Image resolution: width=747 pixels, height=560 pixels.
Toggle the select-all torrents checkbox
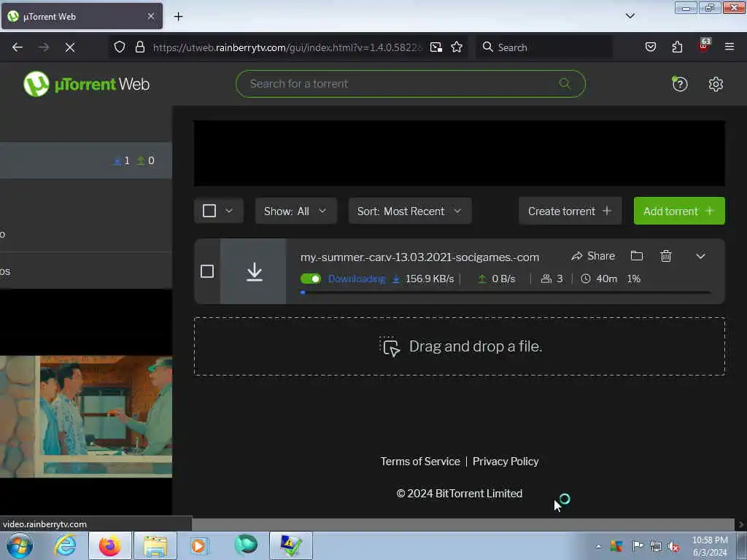[x=209, y=211]
